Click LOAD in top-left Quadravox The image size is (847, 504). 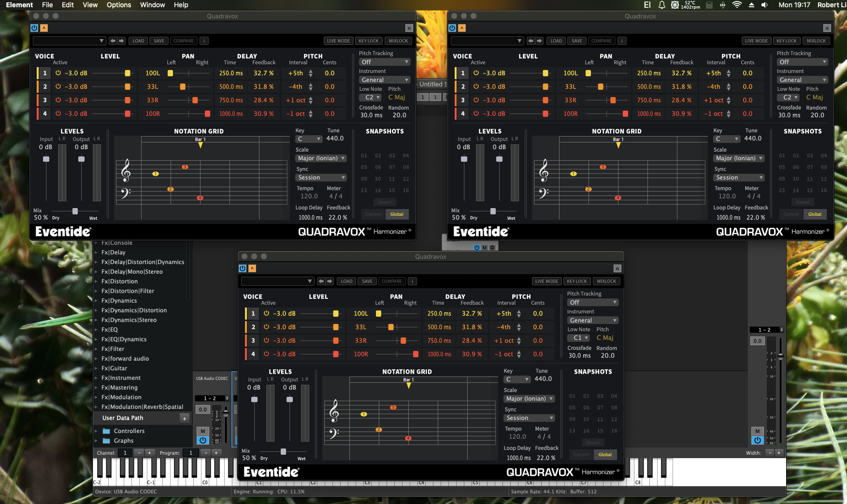pyautogui.click(x=138, y=41)
